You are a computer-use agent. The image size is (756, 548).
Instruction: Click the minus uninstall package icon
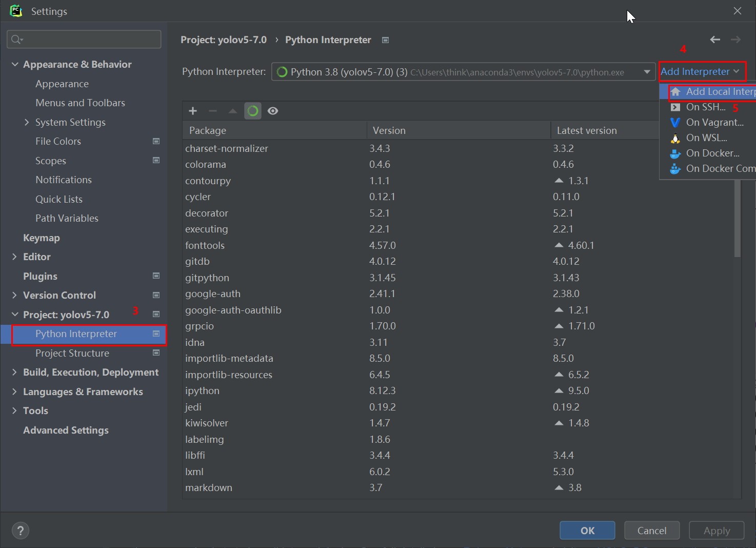click(213, 111)
